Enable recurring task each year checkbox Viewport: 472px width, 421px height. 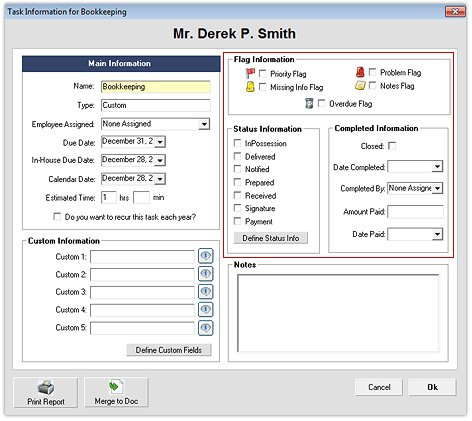coord(57,217)
